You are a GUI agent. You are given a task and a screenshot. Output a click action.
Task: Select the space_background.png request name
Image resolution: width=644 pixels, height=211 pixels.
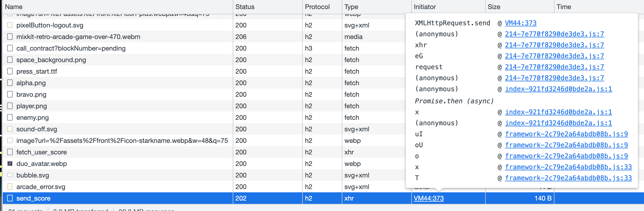51,60
